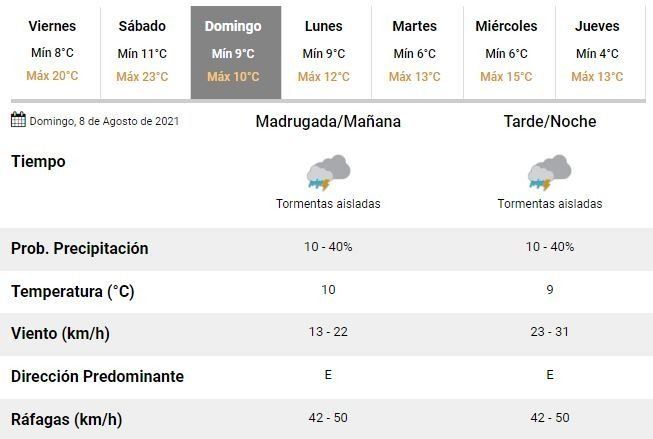Screen dimensions: 653x439
Task: Select the Viernes forecast tab
Action: pyautogui.click(x=52, y=51)
